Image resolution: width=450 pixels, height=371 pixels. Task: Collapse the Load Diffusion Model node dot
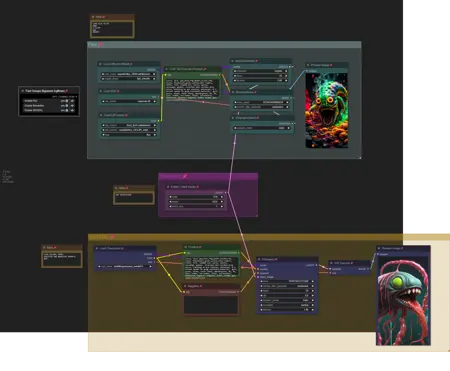coord(100,64)
